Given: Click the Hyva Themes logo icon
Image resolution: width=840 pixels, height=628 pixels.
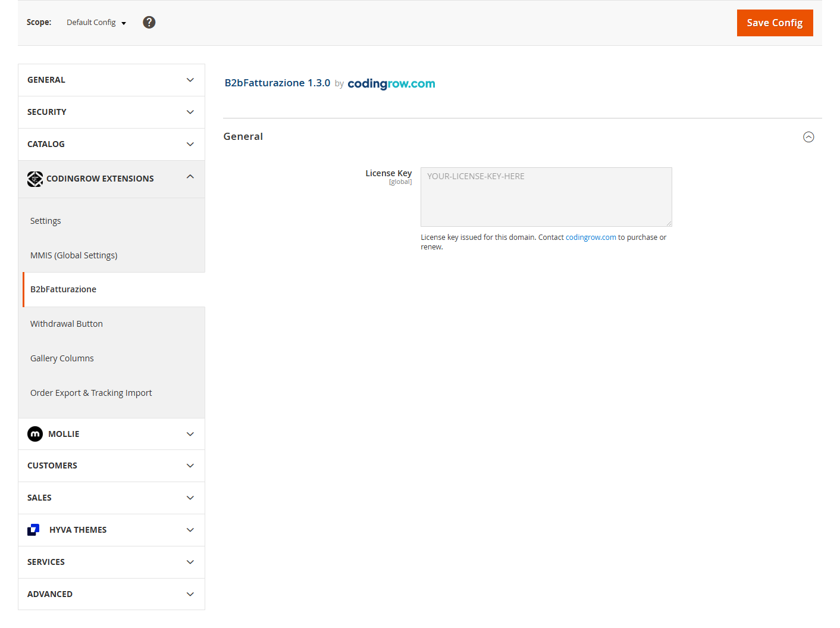Looking at the screenshot, I should coord(34,530).
